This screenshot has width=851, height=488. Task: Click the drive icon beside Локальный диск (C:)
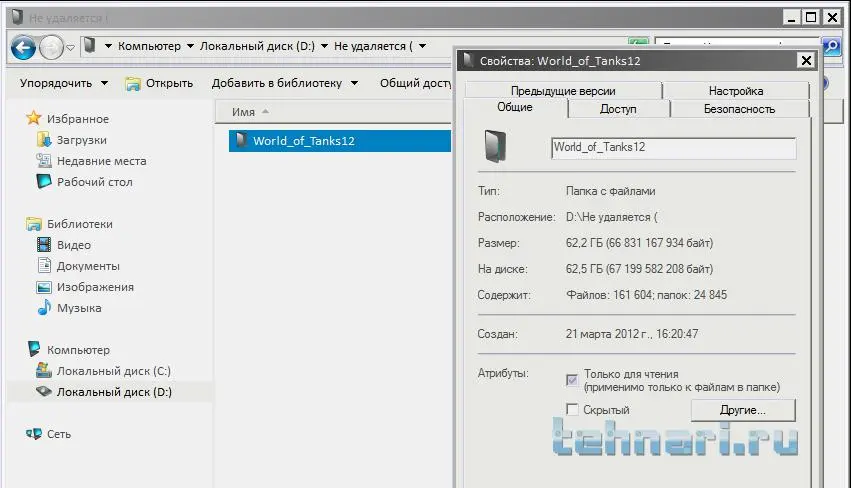coord(44,370)
